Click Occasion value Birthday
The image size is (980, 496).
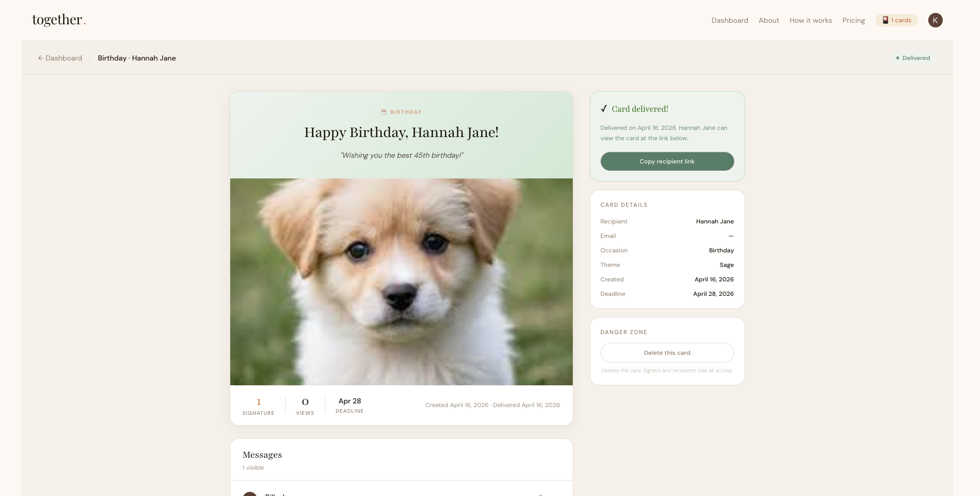tap(721, 250)
